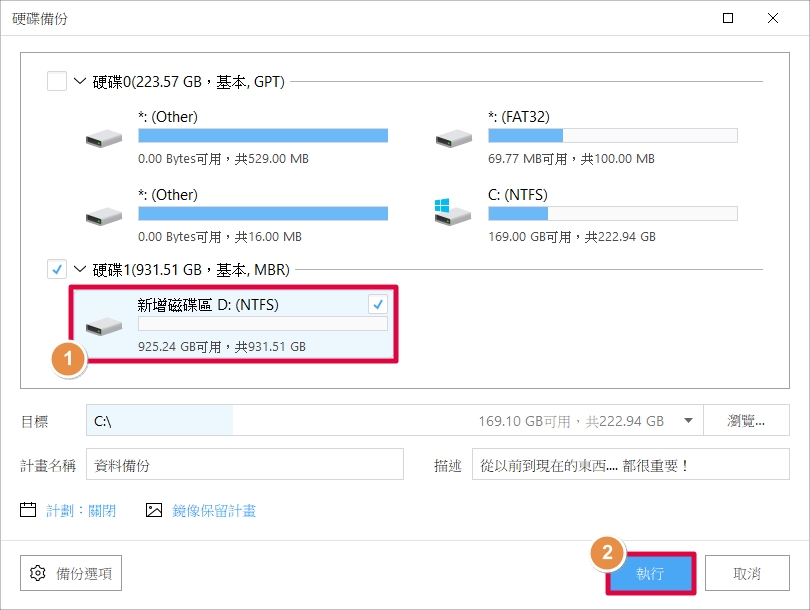This screenshot has height=610, width=810.
Task: Click the 529.00 MB Other partition drive icon
Action: click(x=104, y=139)
